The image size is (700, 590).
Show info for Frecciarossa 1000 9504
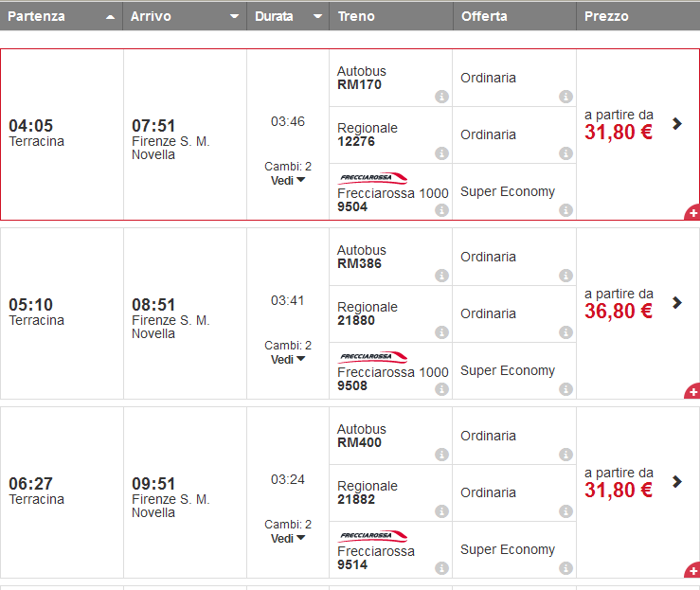pyautogui.click(x=441, y=210)
